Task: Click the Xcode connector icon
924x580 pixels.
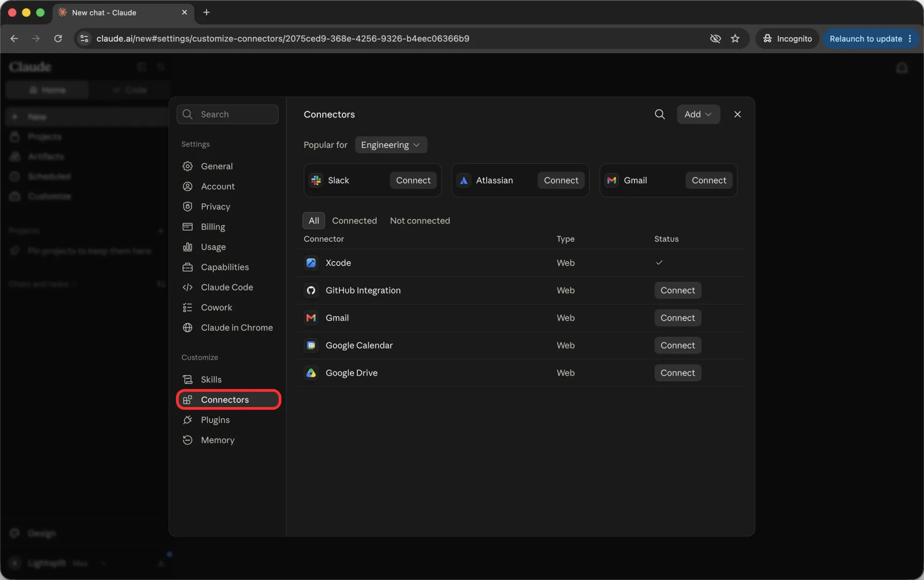Action: tap(311, 263)
